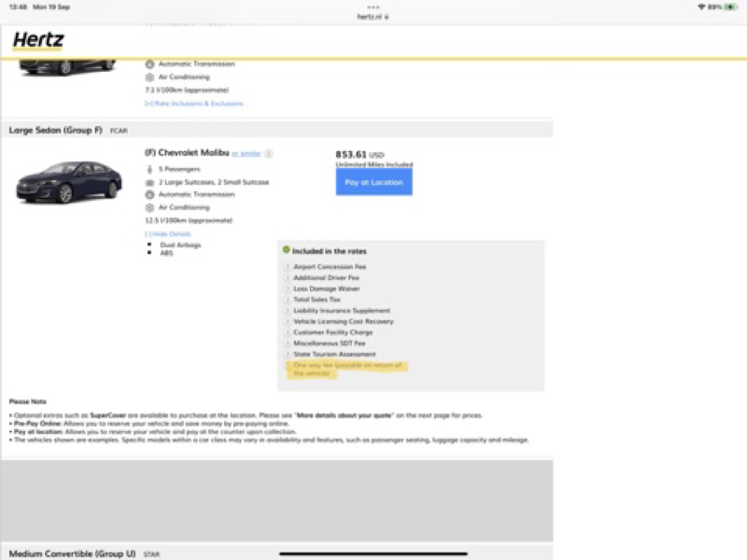Click the Chevrolet Malibu car thumbnail

68,182
